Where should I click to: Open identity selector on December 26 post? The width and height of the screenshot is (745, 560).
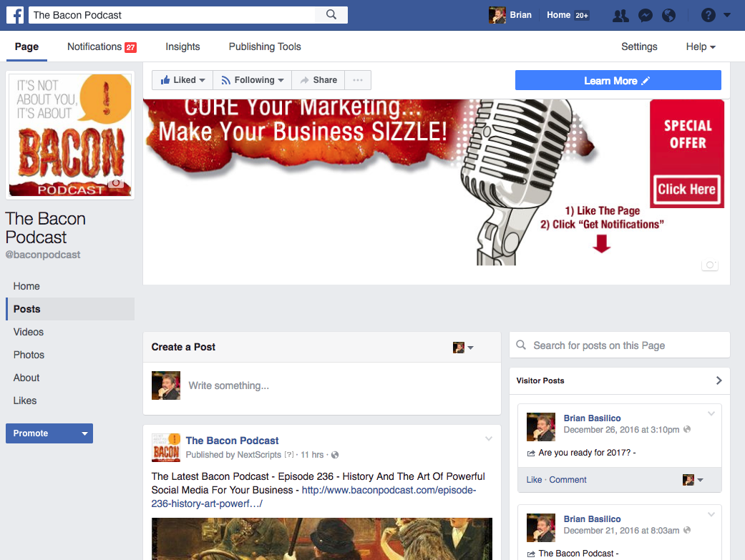click(693, 480)
